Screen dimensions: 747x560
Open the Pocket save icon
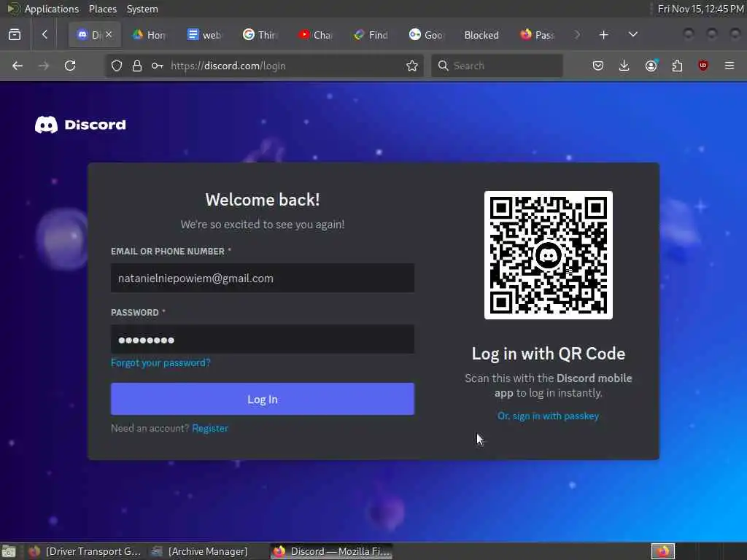coord(598,66)
